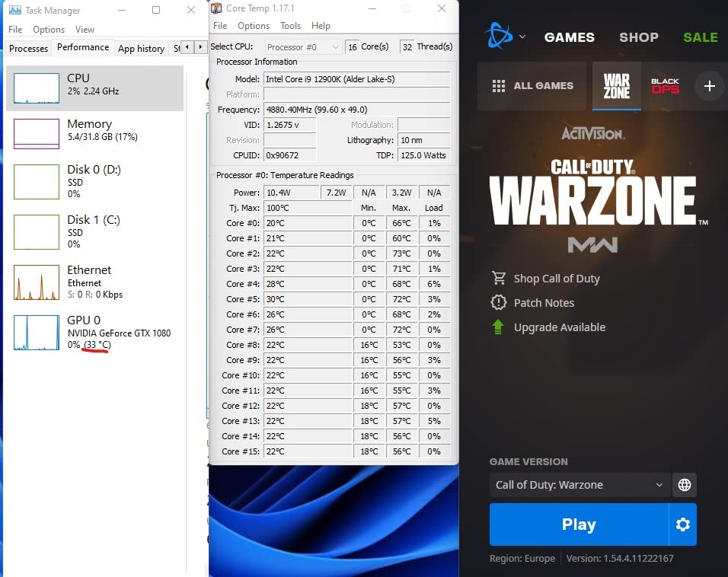Open Task Manager View menu
This screenshot has height=577, width=728.
tap(85, 29)
